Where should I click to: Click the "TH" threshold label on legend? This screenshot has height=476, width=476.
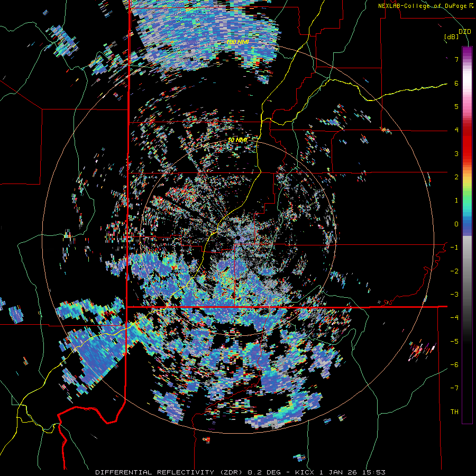[x=454, y=412]
